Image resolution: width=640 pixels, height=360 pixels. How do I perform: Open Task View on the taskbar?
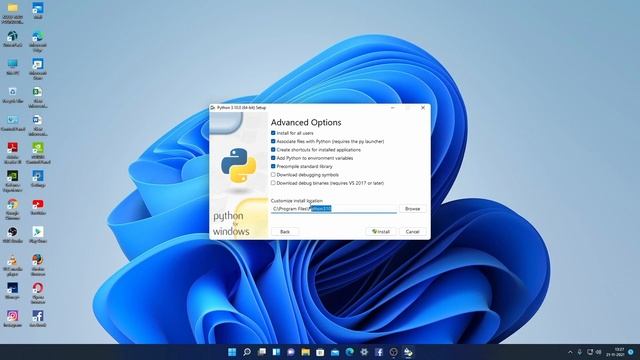click(x=262, y=352)
